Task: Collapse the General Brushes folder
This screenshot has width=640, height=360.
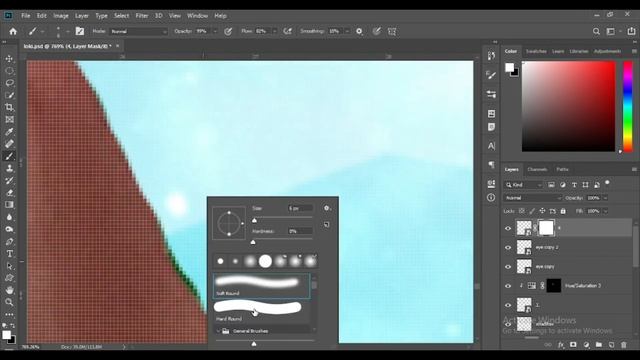Action: point(218,331)
